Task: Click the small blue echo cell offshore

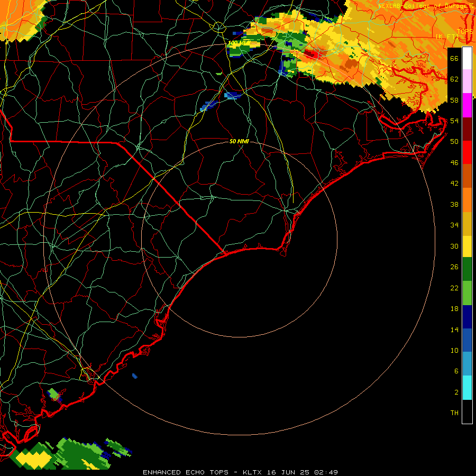Action: 135,376
